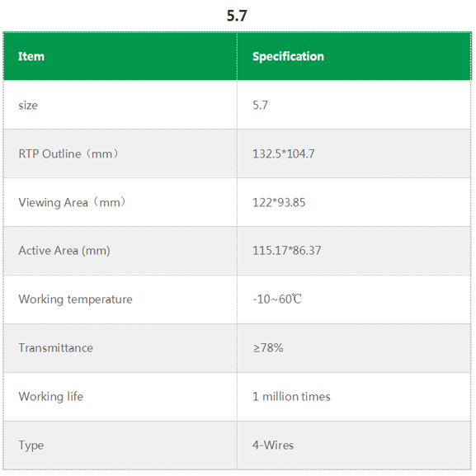
Task: Click the 4-Wires type value
Action: (x=273, y=445)
